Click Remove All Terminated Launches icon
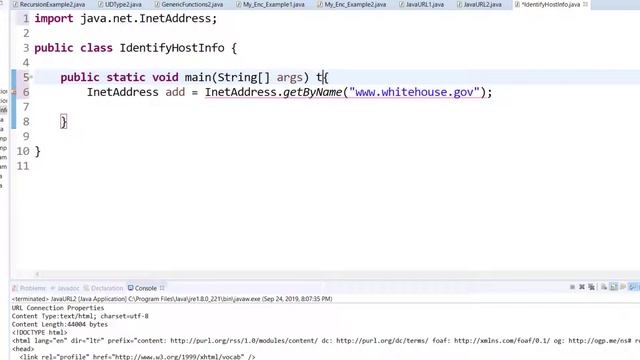The width and height of the screenshot is (640, 360). [x=591, y=287]
